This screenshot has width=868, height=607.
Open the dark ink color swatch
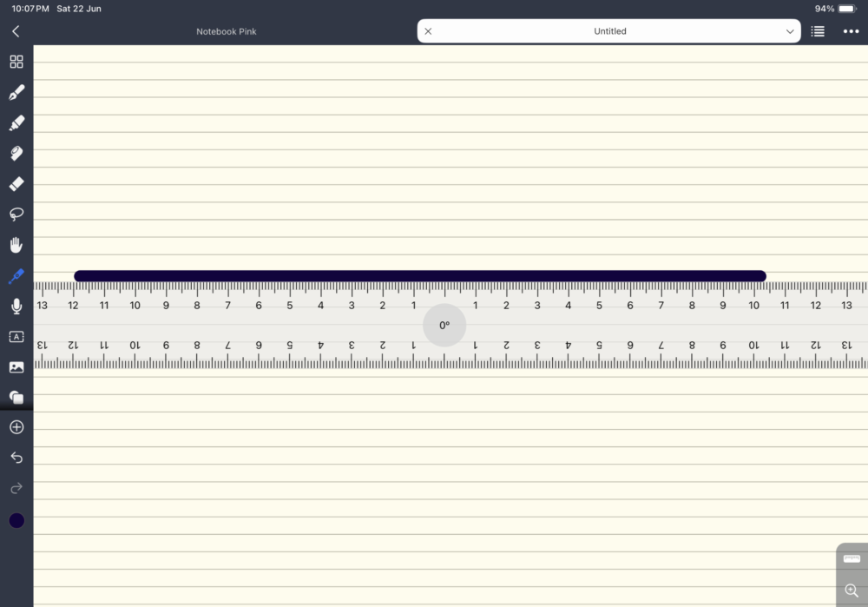click(x=16, y=520)
